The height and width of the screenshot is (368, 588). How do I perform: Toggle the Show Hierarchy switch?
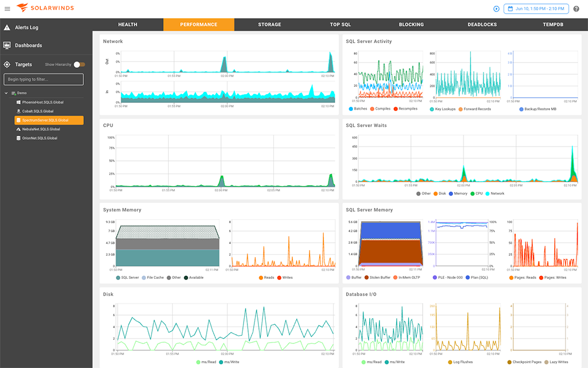tap(79, 64)
